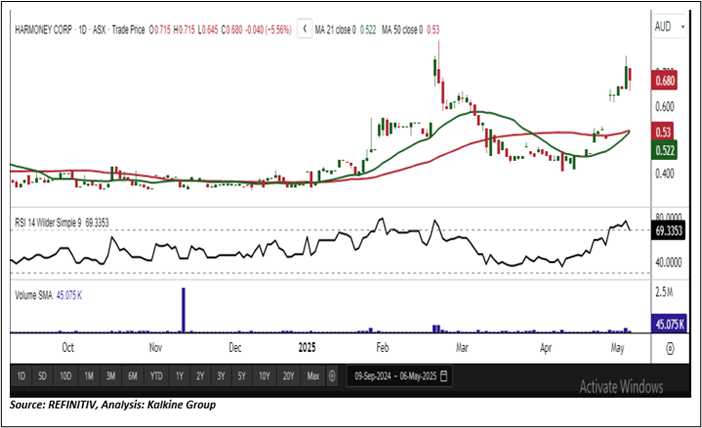Open the calendar date range picker icon

[444, 376]
